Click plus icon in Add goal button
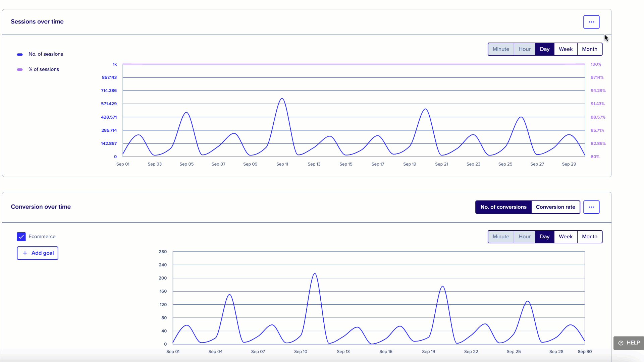 coord(25,253)
